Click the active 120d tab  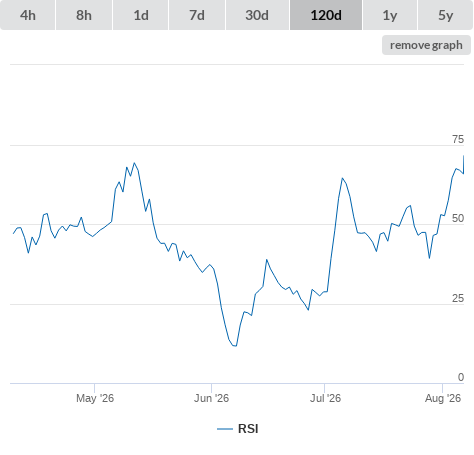pyautogui.click(x=326, y=15)
